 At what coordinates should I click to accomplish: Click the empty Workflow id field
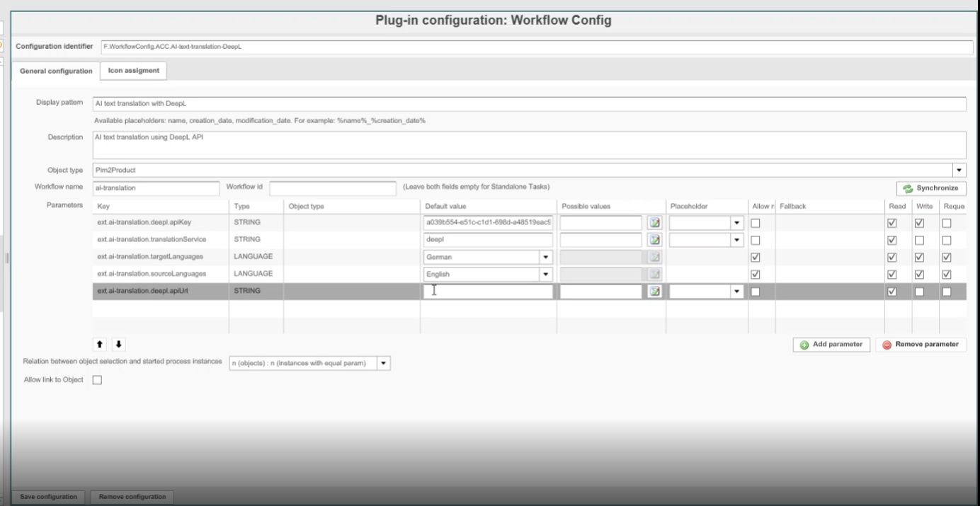pyautogui.click(x=333, y=188)
